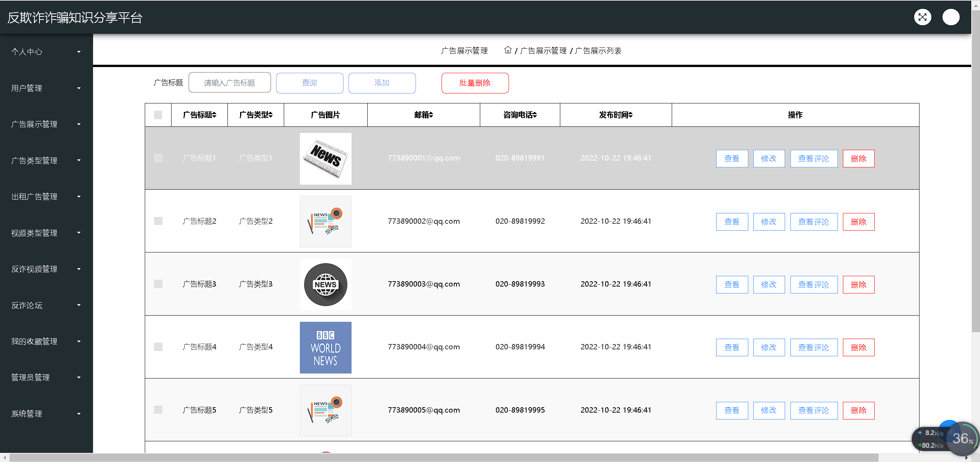This screenshot has width=980, height=462.
Task: Sort by 邮箱 column arrows
Action: (431, 115)
